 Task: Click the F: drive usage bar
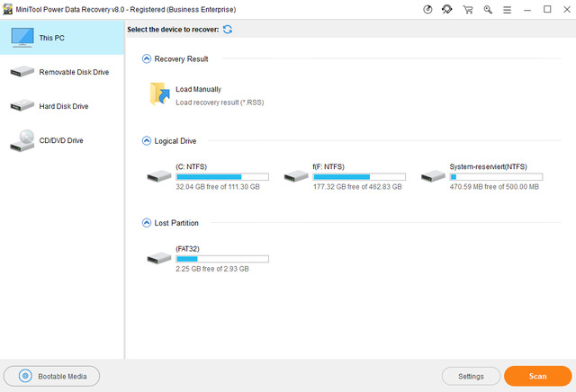pyautogui.click(x=359, y=177)
